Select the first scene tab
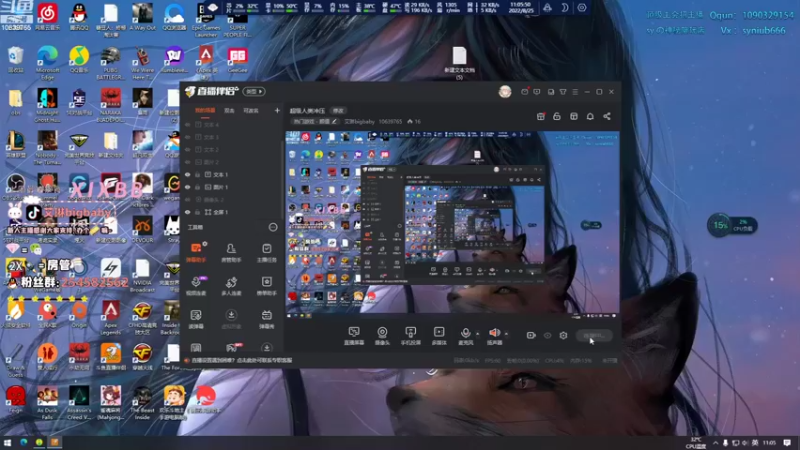 (x=205, y=110)
